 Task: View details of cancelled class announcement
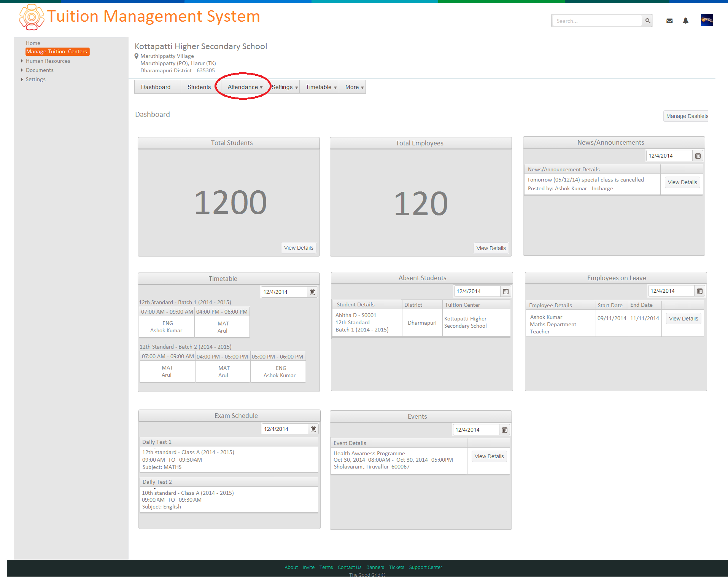(682, 182)
